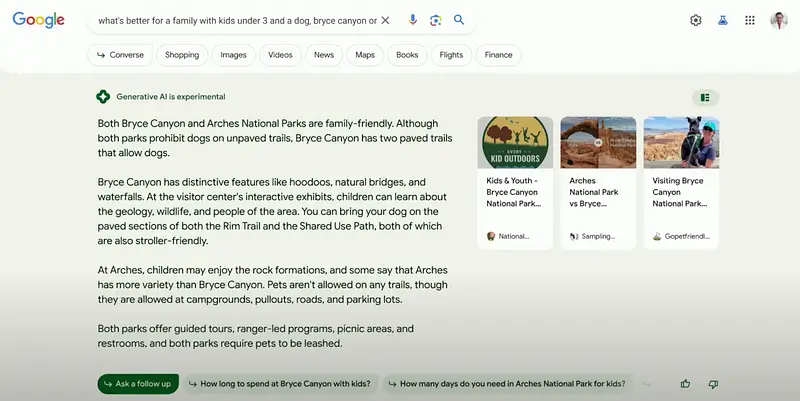Switch to the Maps filter

click(365, 55)
